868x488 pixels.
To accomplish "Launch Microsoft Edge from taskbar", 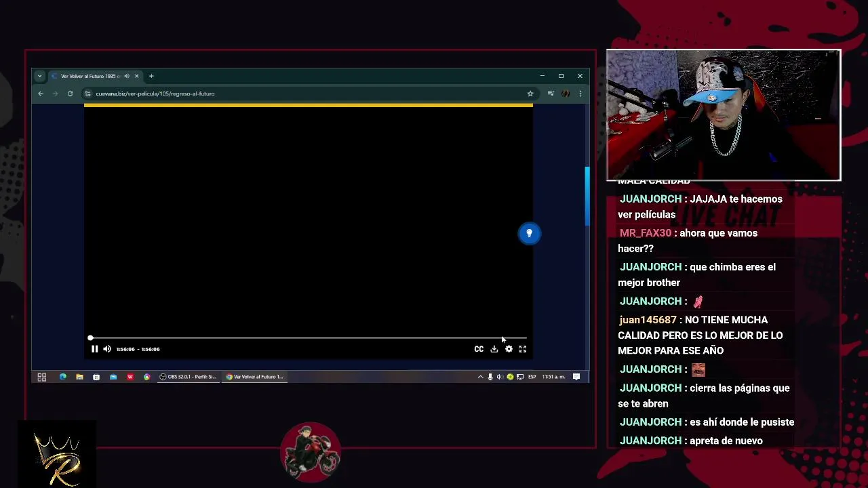I will [x=62, y=377].
